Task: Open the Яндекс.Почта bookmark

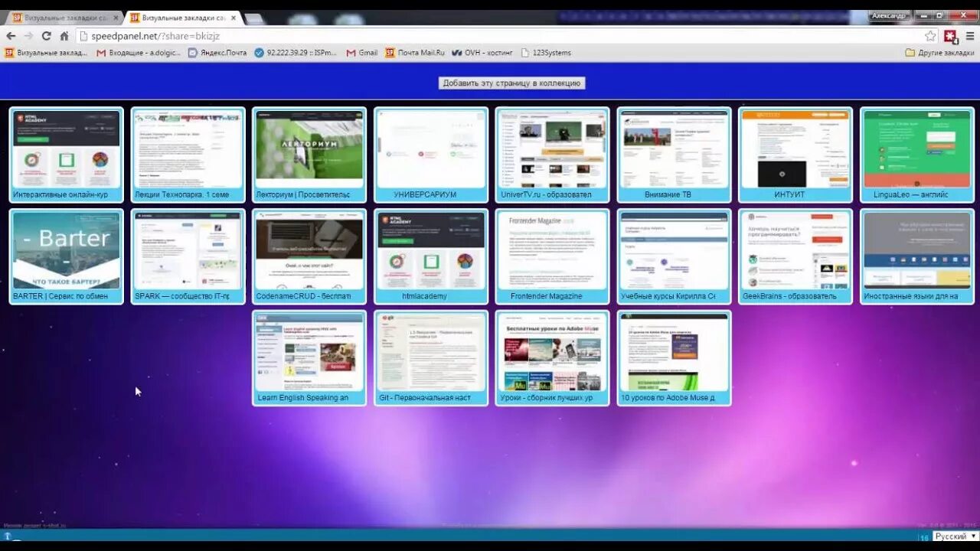Action: [217, 53]
